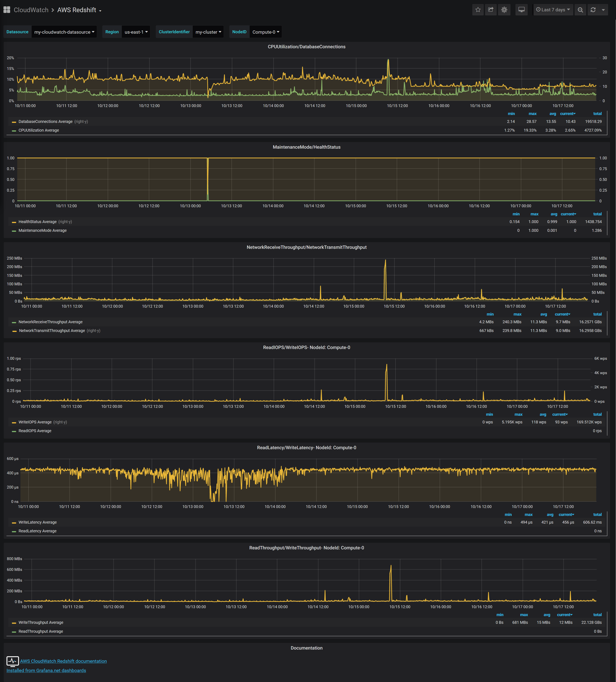
Task: Click DatabaseConnections legend color line
Action: click(x=14, y=122)
